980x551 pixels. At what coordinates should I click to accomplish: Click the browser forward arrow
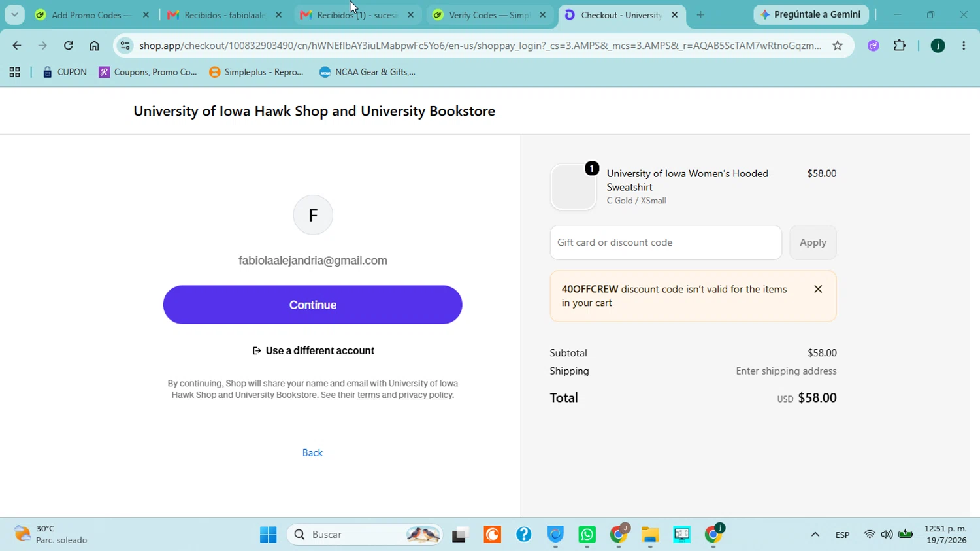42,46
